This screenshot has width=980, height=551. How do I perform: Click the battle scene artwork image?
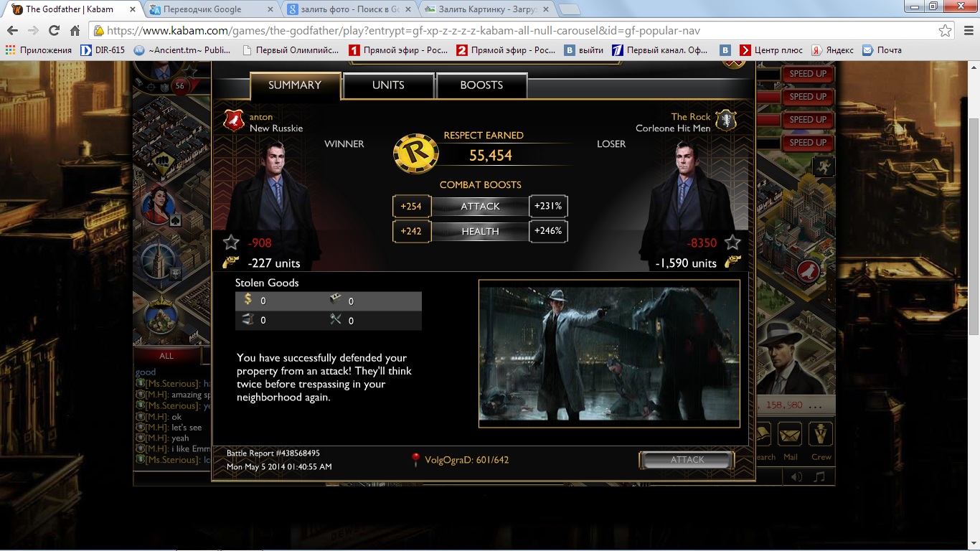pyautogui.click(x=609, y=354)
